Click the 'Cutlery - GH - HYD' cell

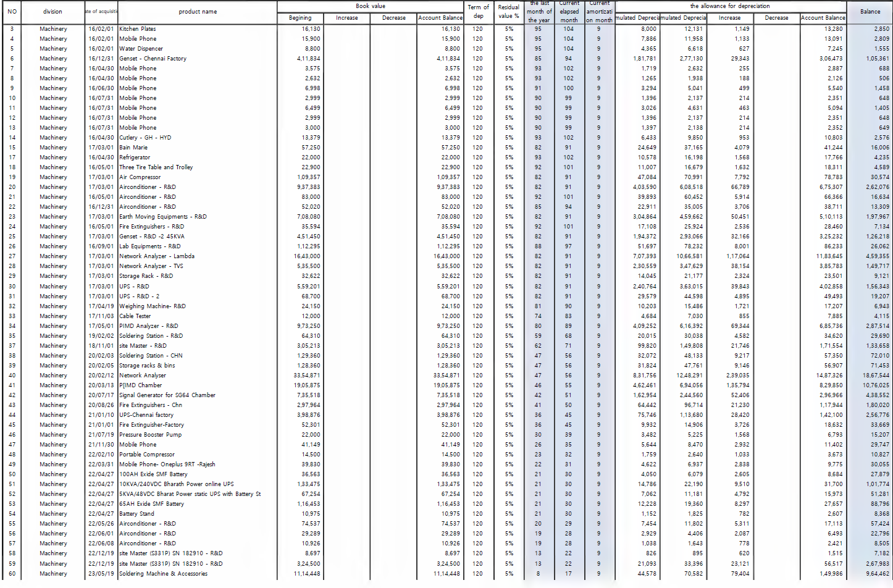[x=145, y=138]
